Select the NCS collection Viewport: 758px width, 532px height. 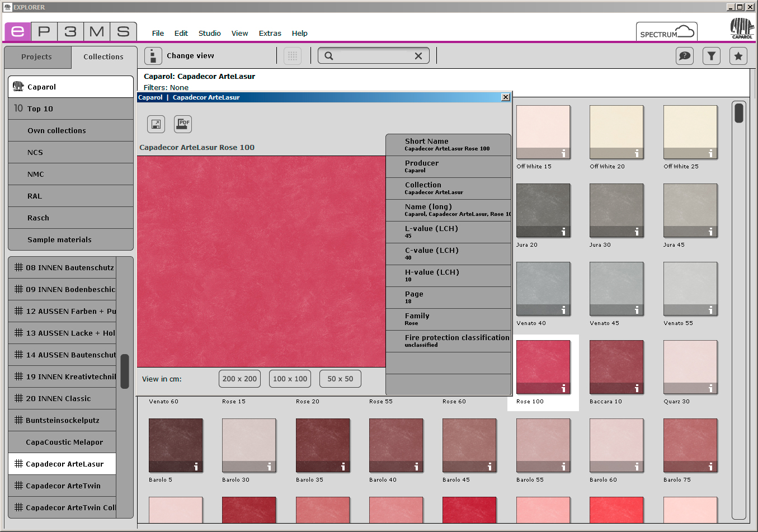point(71,152)
